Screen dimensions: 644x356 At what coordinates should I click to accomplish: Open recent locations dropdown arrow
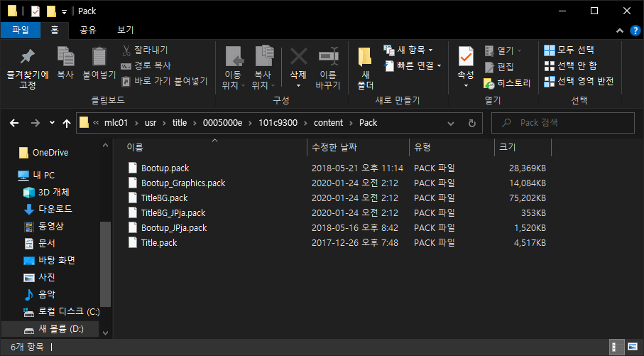pyautogui.click(x=52, y=123)
